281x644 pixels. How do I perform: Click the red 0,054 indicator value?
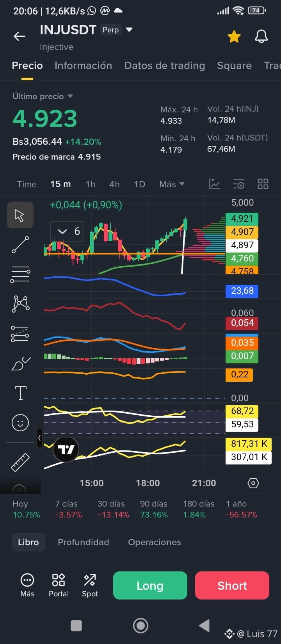(x=242, y=323)
